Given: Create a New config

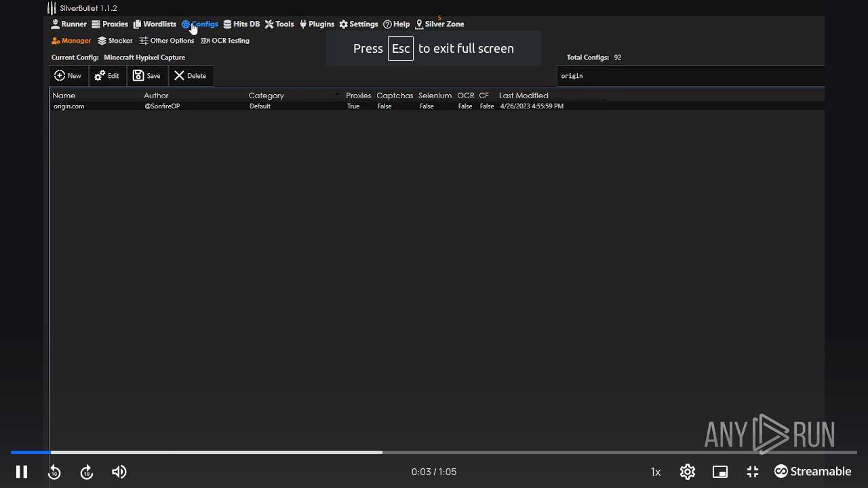Looking at the screenshot, I should click(68, 76).
